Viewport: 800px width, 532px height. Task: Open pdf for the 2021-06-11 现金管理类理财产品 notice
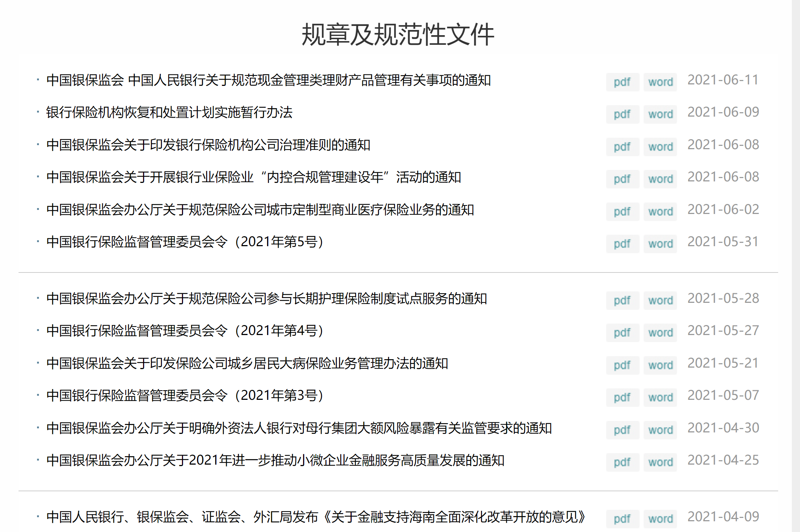[623, 82]
